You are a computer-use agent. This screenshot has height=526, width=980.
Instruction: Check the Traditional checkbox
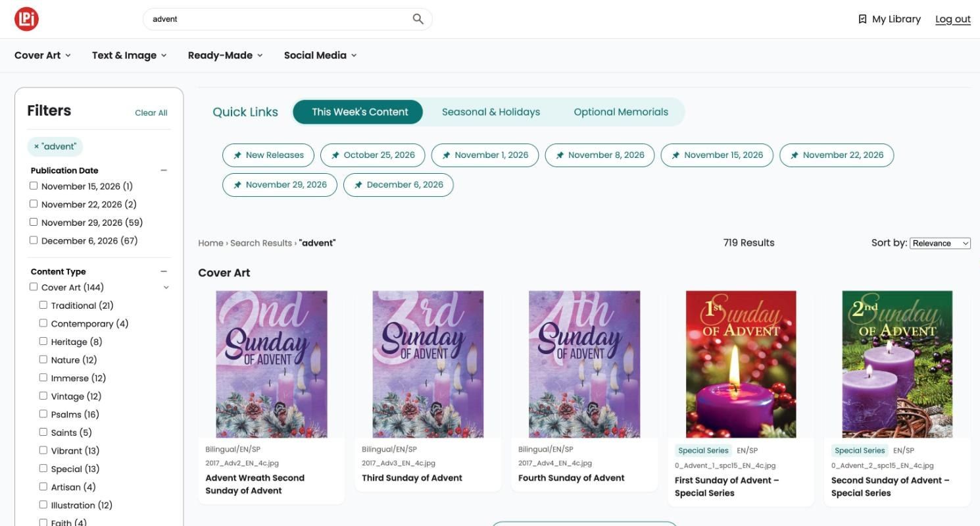43,305
